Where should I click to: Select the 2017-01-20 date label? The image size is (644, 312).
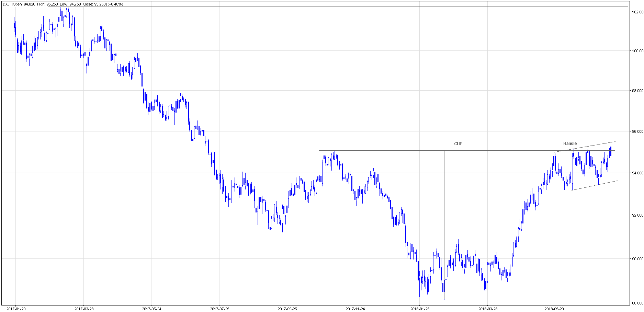pyautogui.click(x=16, y=309)
